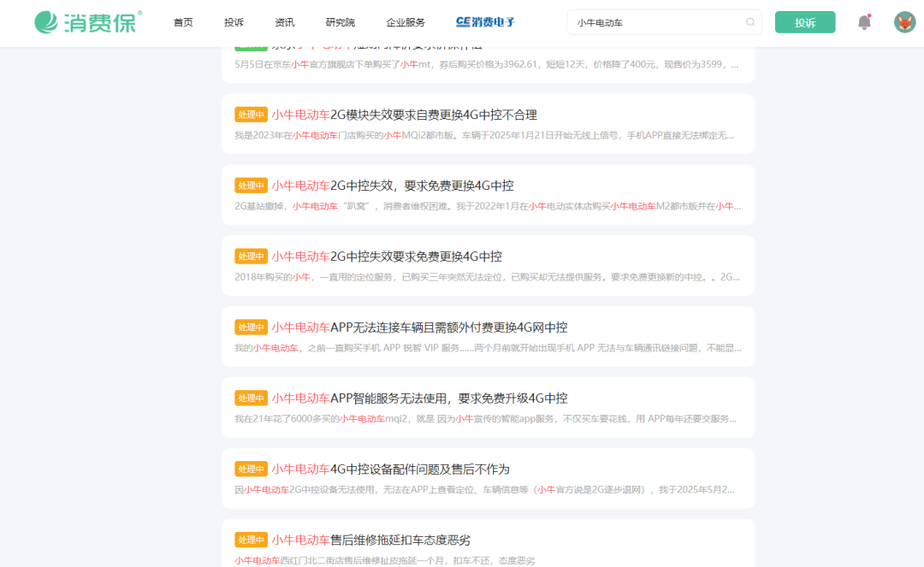Go to 首页 in navigation
The height and width of the screenshot is (567, 924).
(183, 22)
